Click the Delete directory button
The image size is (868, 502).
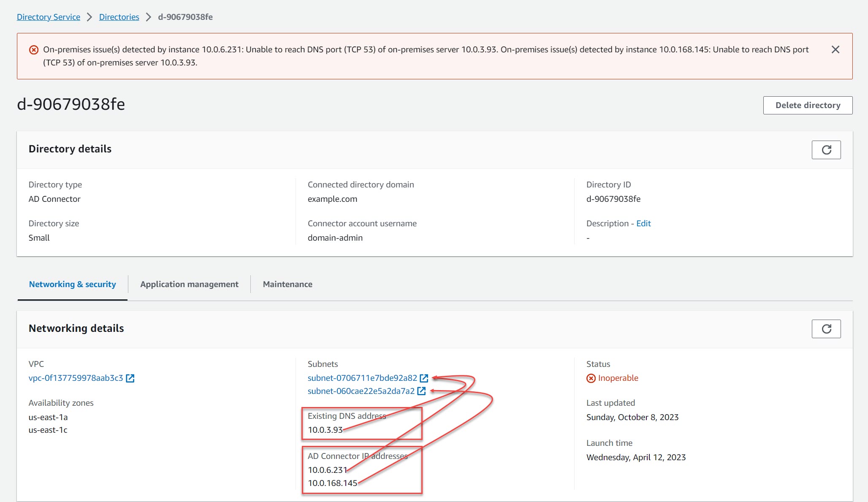pyautogui.click(x=807, y=105)
